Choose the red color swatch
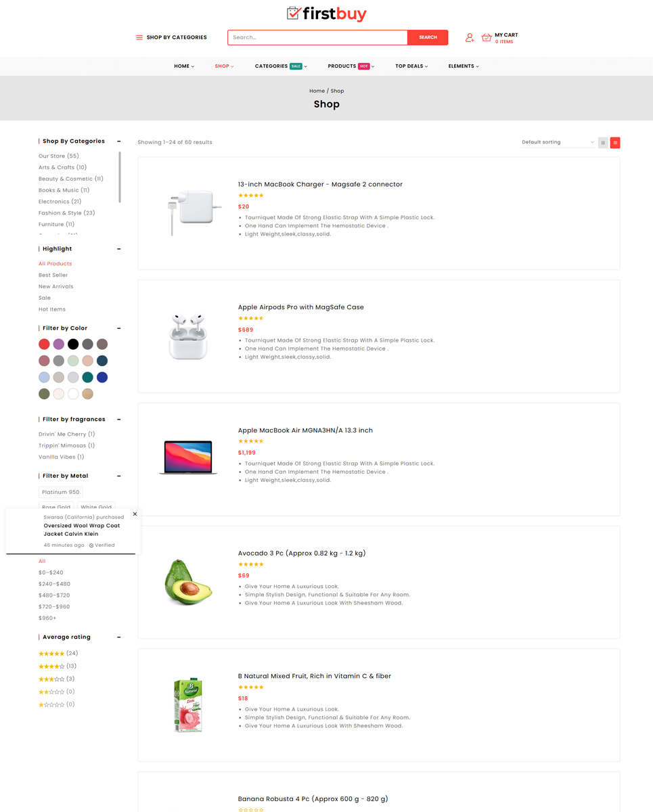The height and width of the screenshot is (812, 653). click(44, 344)
